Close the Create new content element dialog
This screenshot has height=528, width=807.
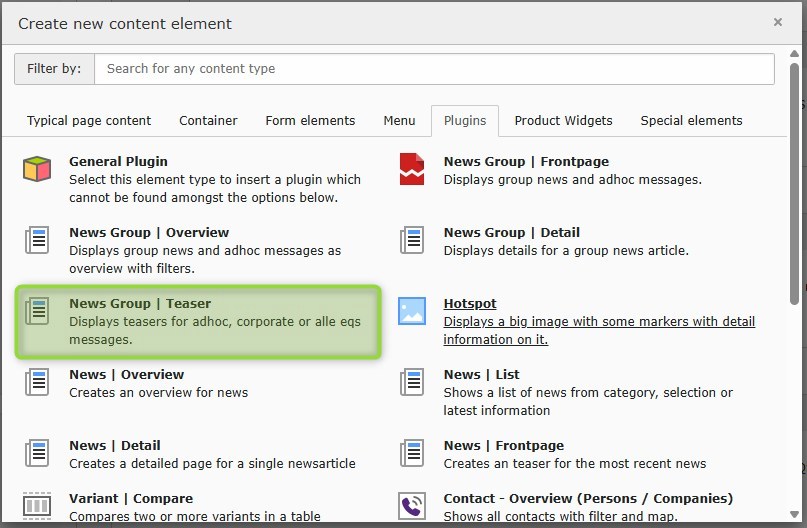click(x=778, y=22)
